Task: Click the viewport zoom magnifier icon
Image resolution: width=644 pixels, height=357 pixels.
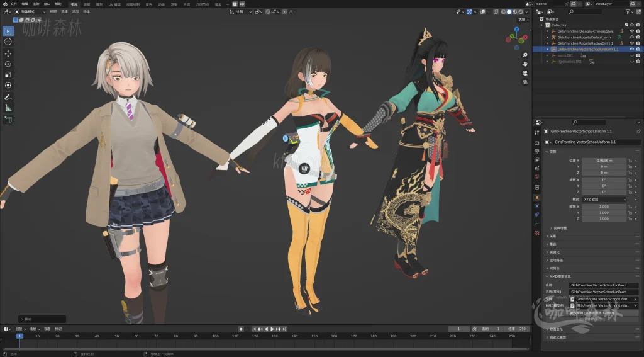Action: [525, 55]
